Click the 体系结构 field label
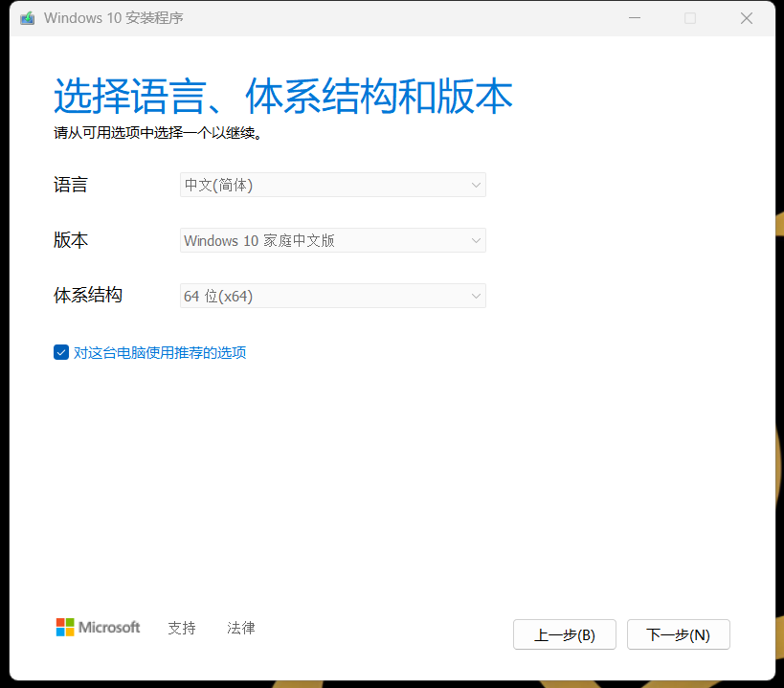784x688 pixels. pos(88,296)
